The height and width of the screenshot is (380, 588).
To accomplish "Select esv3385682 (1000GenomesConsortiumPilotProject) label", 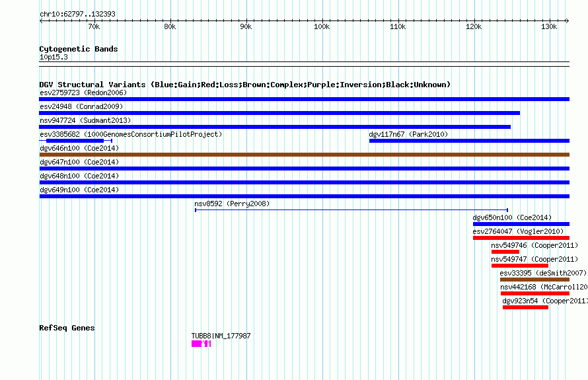I will coord(131,134).
